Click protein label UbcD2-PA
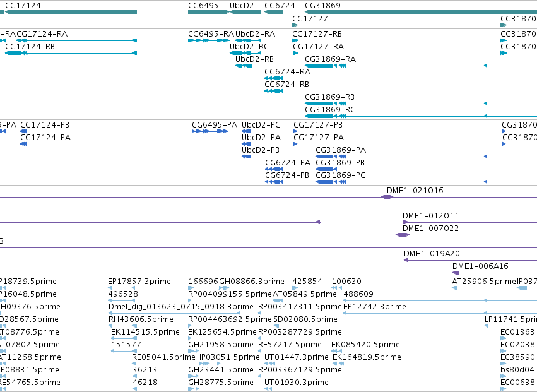537x392 pixels. [x=261, y=138]
